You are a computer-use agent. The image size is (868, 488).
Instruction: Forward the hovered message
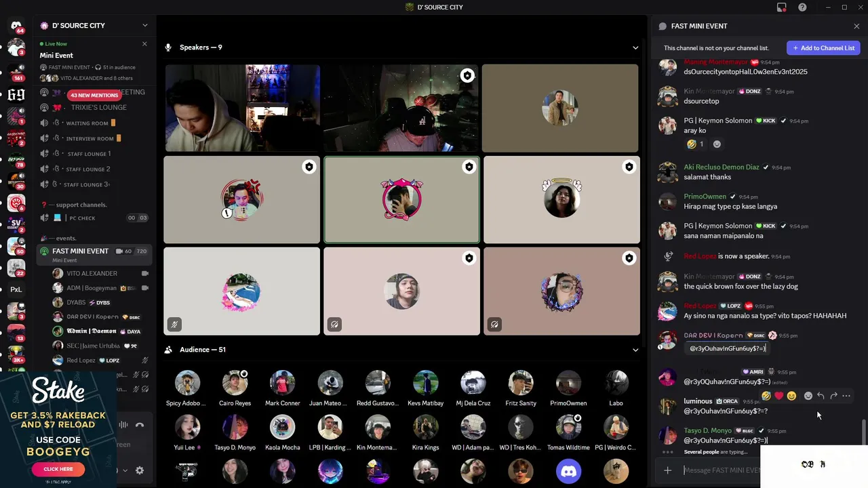[833, 396]
